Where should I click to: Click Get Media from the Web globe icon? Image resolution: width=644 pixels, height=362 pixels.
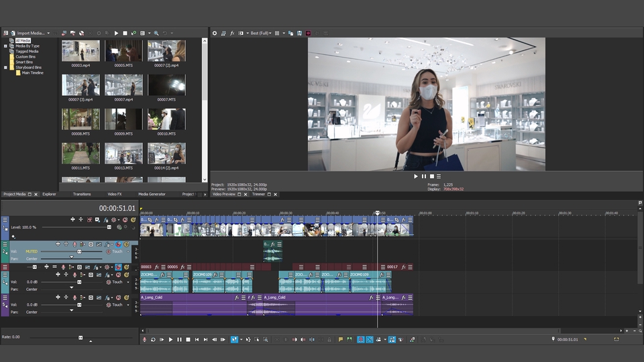tap(82, 34)
